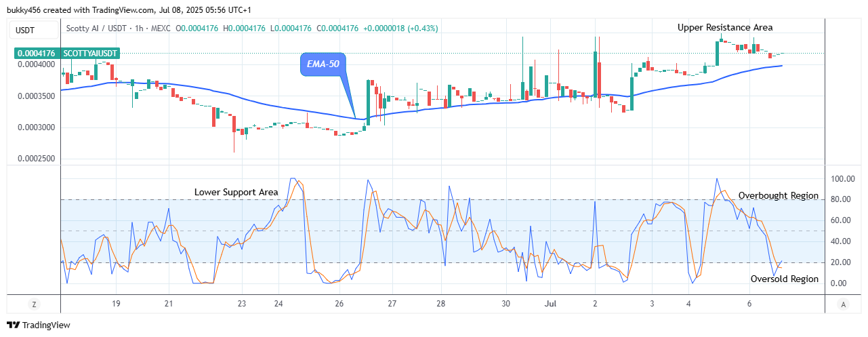Click the 21 date label on time axis
Screen dimensions: 868x337
[169, 304]
